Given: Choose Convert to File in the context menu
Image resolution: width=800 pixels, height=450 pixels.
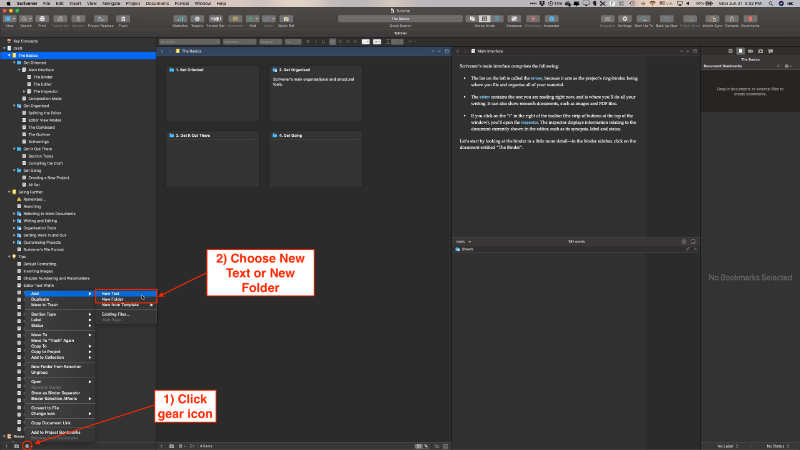Looking at the screenshot, I should tap(60, 408).
